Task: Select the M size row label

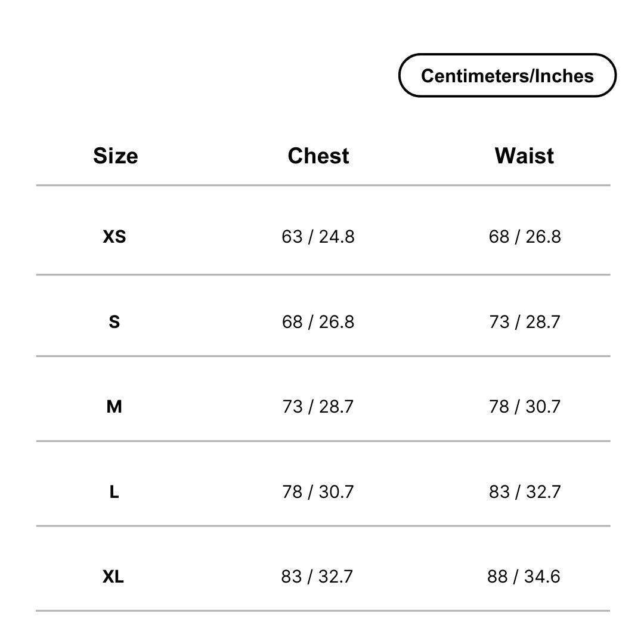Action: tap(114, 407)
